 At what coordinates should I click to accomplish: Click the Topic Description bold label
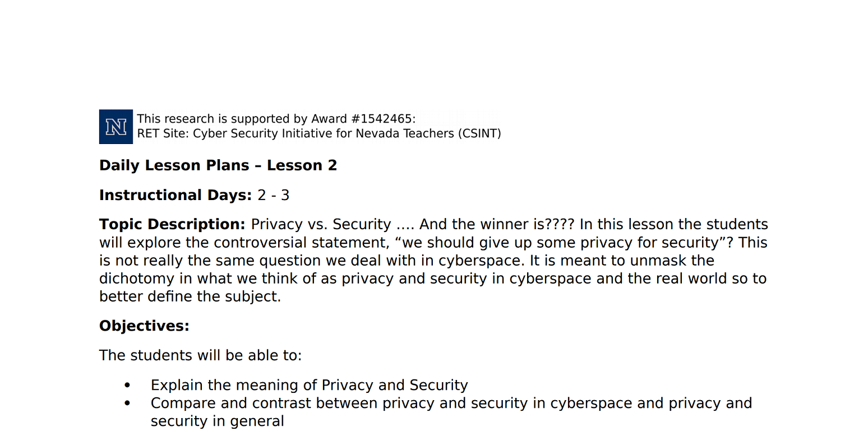tap(172, 224)
